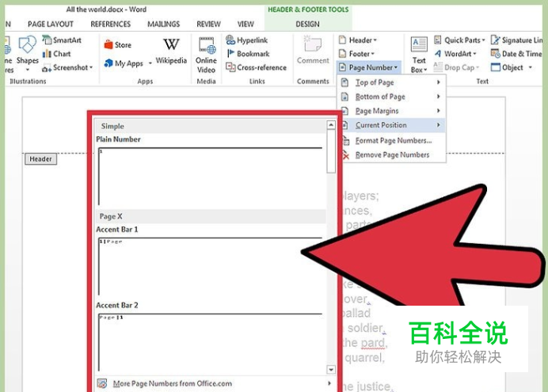
Task: Select the Accent Bar 1 style
Action: tap(211, 266)
